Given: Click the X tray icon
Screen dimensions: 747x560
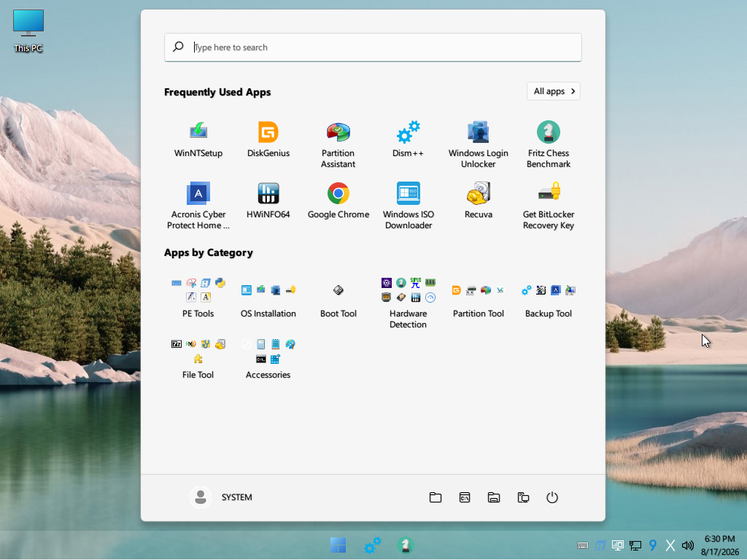Looking at the screenshot, I should [x=670, y=545].
